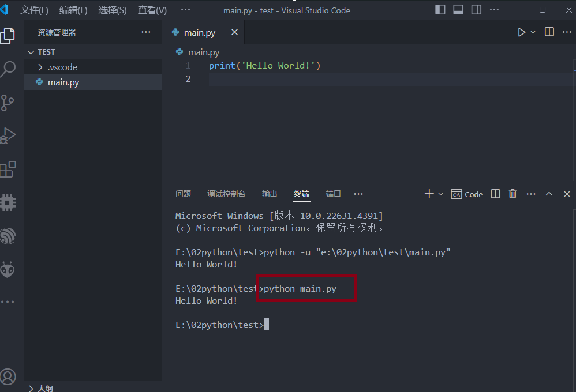Image resolution: width=576 pixels, height=392 pixels.
Task: Toggle the bottom panel visibility
Action: [x=458, y=10]
